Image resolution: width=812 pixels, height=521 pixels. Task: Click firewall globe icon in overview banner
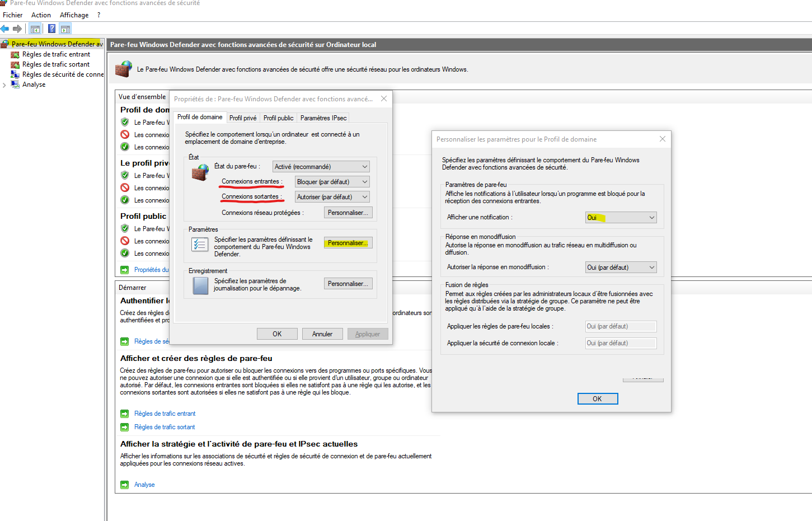pyautogui.click(x=124, y=69)
